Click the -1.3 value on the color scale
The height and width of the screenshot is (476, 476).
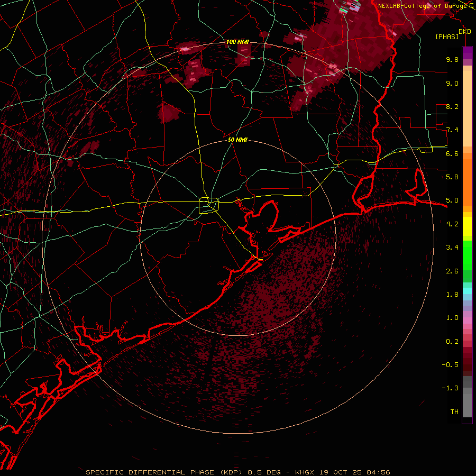(450, 388)
